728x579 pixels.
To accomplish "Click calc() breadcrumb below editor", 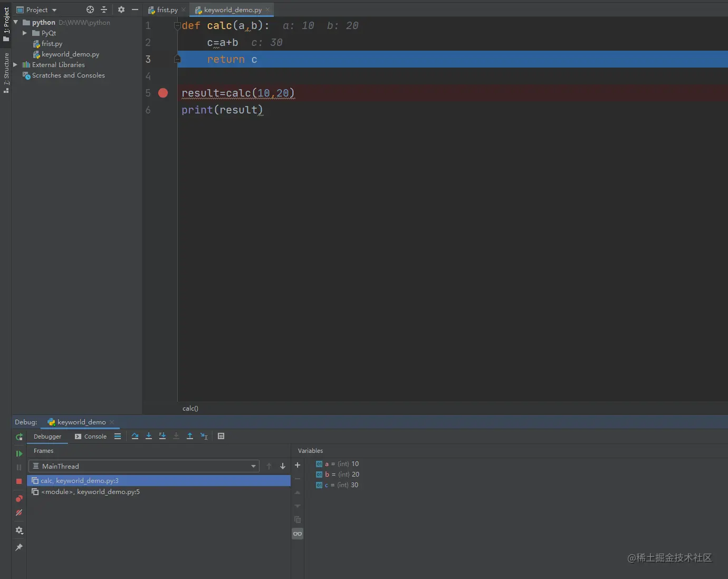I will coord(190,409).
